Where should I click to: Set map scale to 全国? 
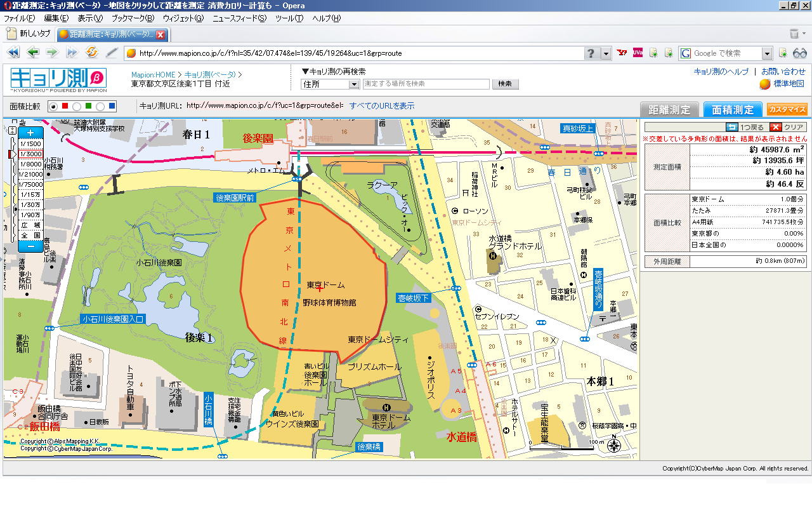pos(30,235)
